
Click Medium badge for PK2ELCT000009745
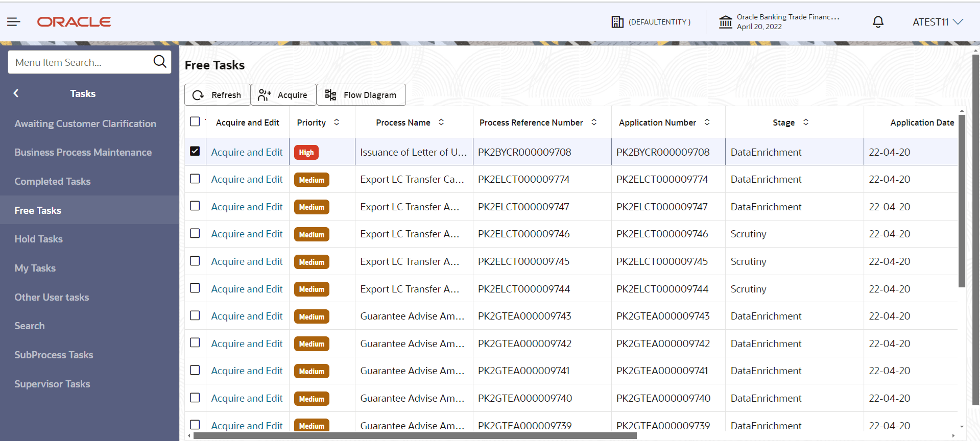coord(312,262)
